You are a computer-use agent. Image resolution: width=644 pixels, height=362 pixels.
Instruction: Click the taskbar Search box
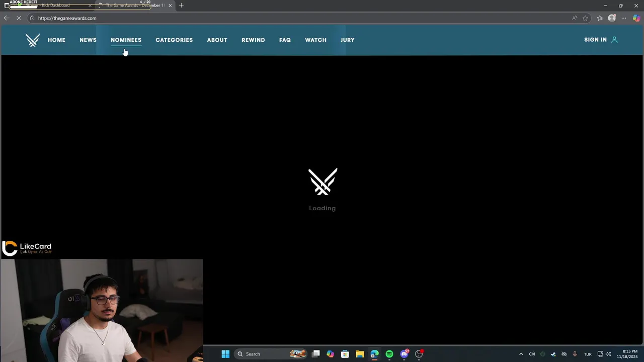coord(271,354)
